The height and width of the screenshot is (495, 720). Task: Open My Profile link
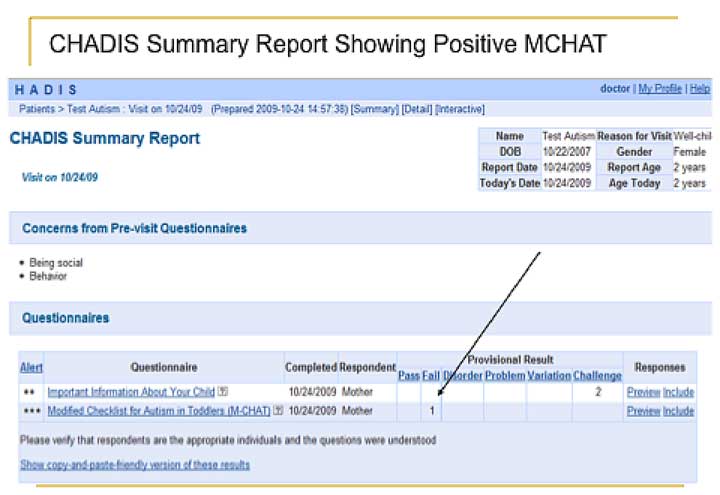[660, 89]
